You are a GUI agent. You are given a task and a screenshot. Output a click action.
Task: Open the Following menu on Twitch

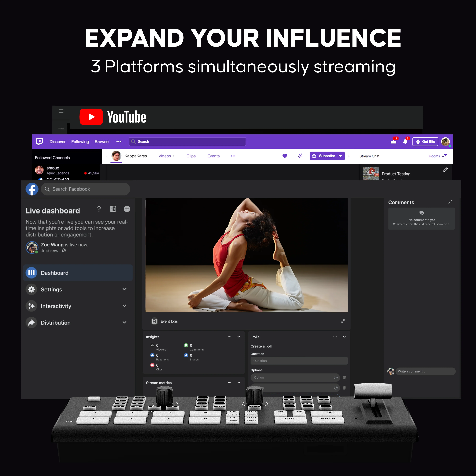click(x=80, y=142)
